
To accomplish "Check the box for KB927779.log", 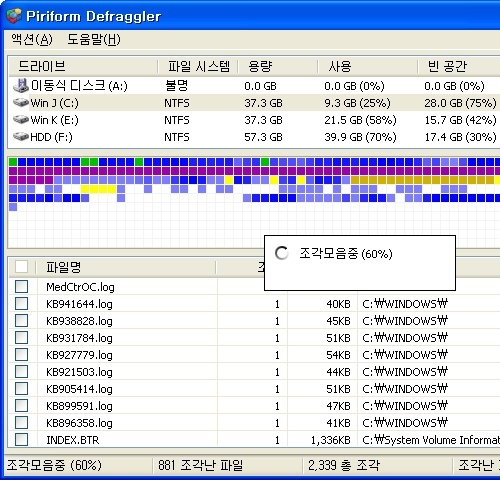I will tap(21, 355).
